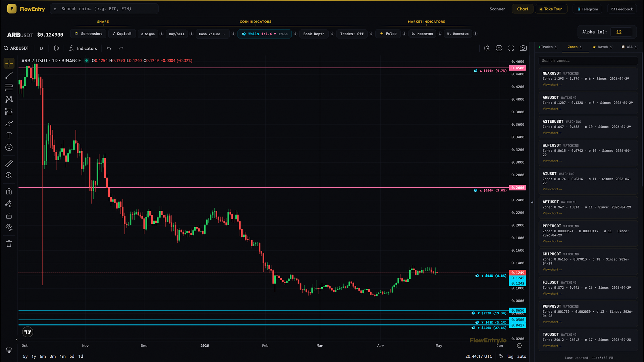Open the Scanner page
The height and width of the screenshot is (362, 644).
pos(497,9)
